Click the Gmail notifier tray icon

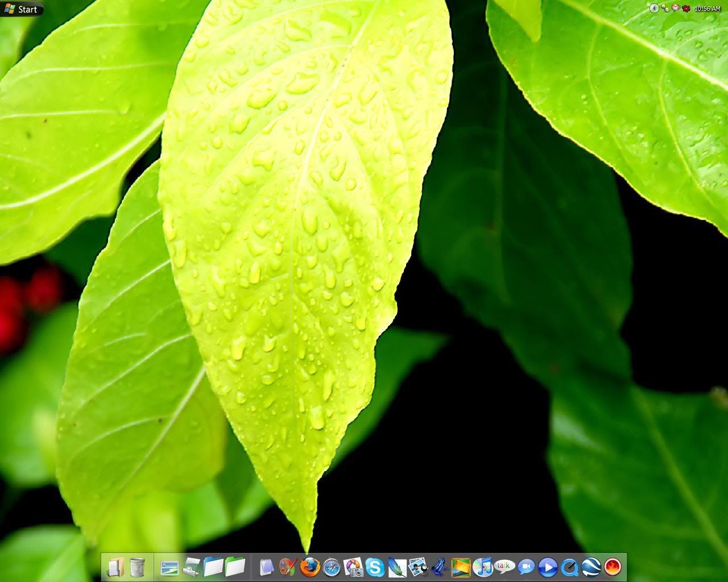[x=675, y=8]
